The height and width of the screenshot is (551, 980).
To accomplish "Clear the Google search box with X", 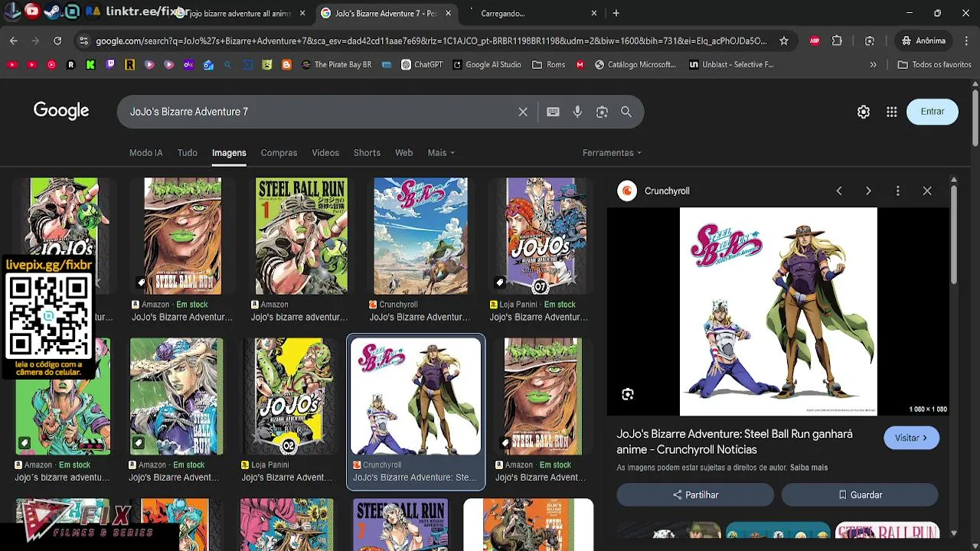I will click(x=523, y=112).
